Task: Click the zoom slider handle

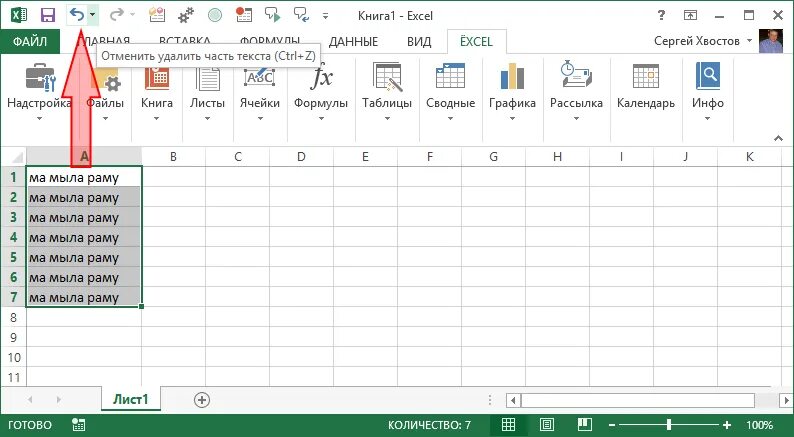Action: [669, 424]
